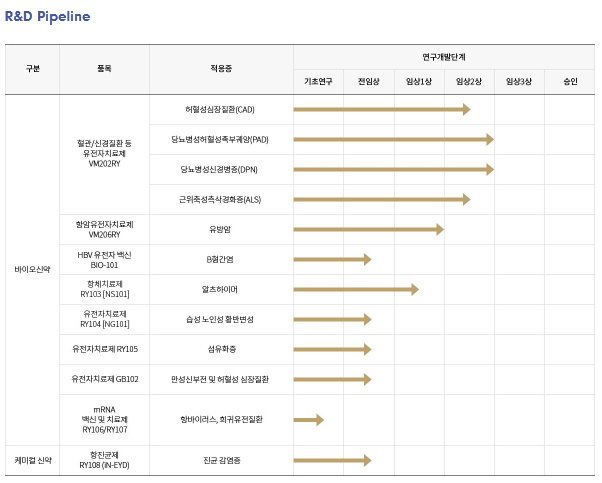Screen dimensions: 602x483
Task: Click the HBV 유전자 백신 BIO-101 cell
Action: tap(104, 260)
